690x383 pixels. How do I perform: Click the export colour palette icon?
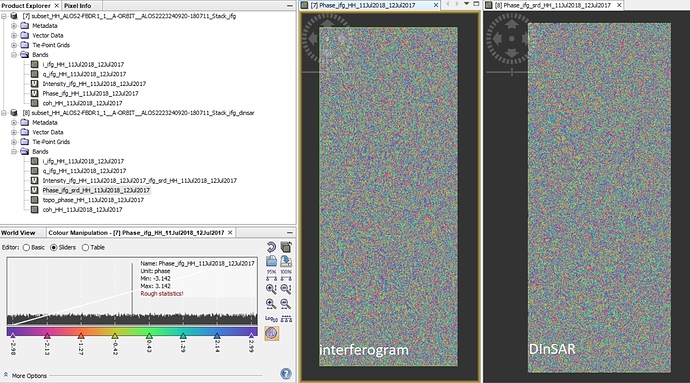[x=286, y=261]
